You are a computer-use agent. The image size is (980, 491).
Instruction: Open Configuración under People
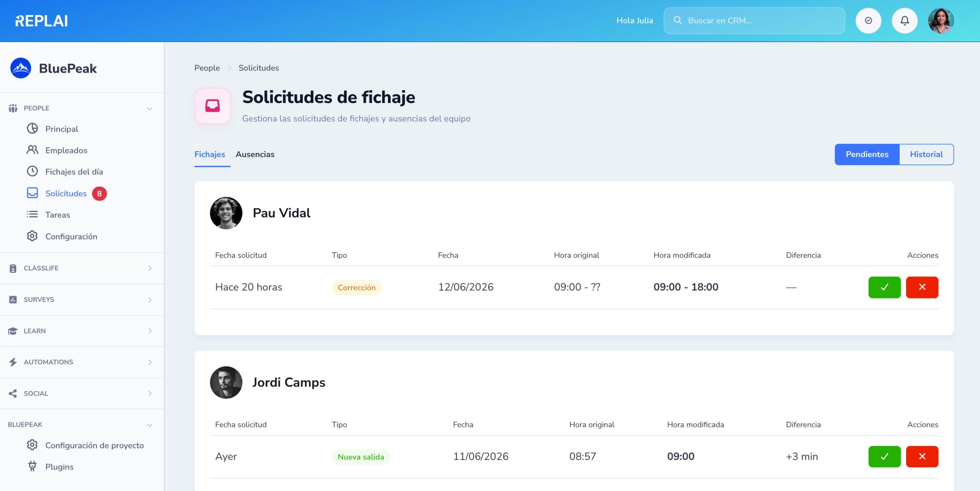[x=71, y=237]
